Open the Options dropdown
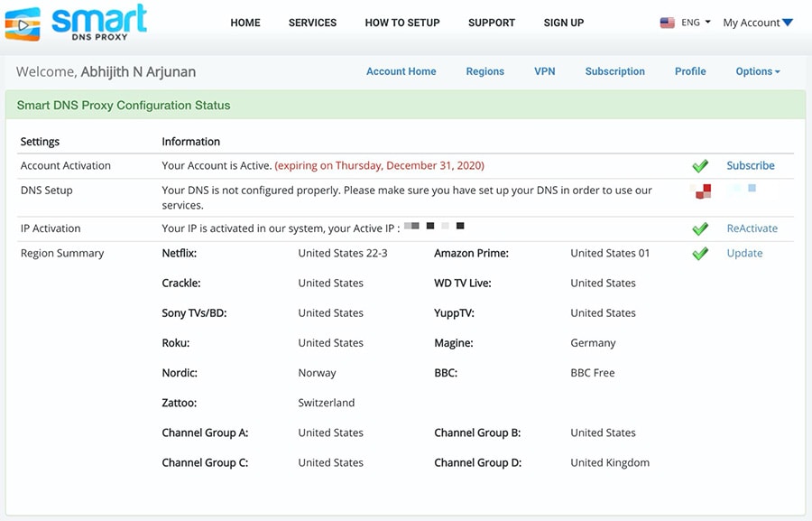Viewport: 812px width, 521px height. pyautogui.click(x=758, y=71)
